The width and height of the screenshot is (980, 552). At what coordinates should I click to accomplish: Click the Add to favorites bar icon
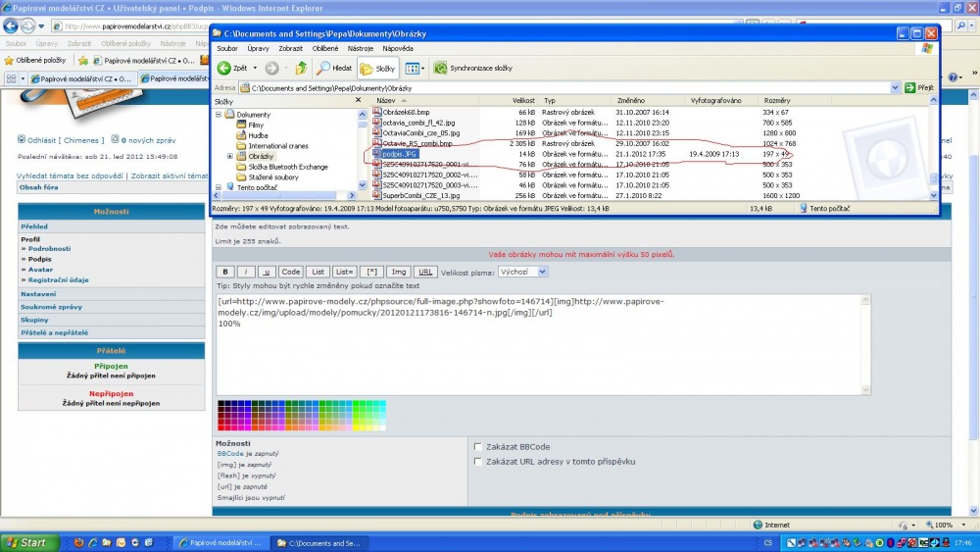pyautogui.click(x=83, y=61)
